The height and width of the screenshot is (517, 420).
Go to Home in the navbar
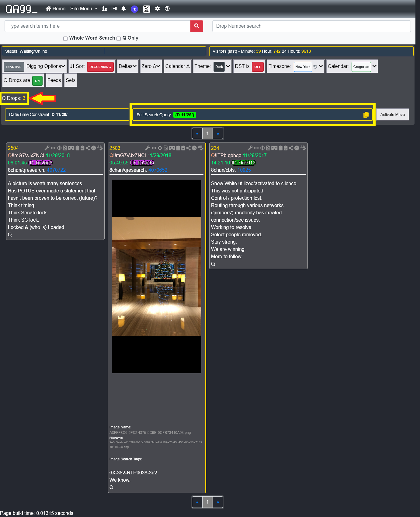[x=56, y=9]
